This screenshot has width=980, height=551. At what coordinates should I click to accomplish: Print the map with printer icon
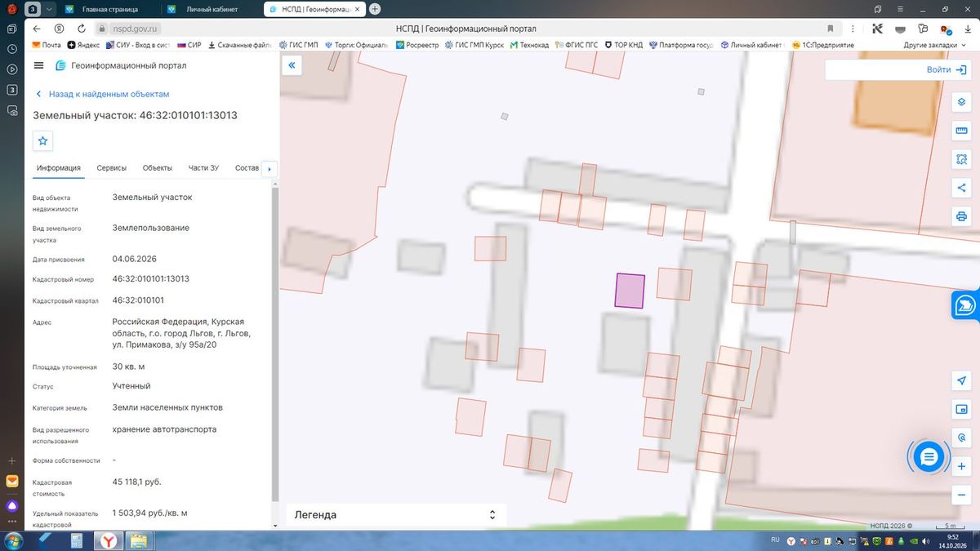tap(961, 216)
